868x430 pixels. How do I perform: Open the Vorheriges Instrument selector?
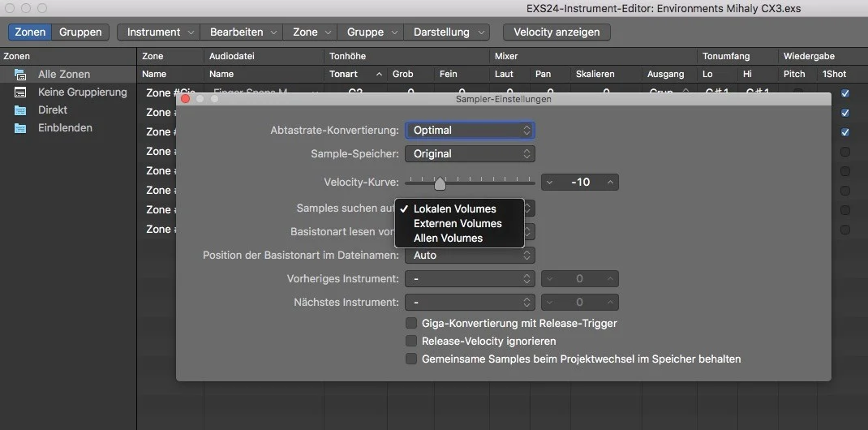point(470,279)
